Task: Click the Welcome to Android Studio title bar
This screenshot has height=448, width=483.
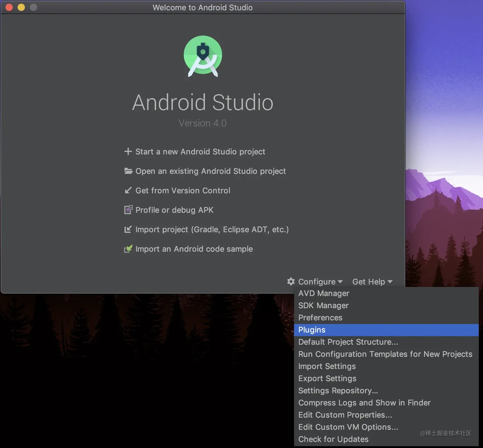Action: pyautogui.click(x=203, y=7)
